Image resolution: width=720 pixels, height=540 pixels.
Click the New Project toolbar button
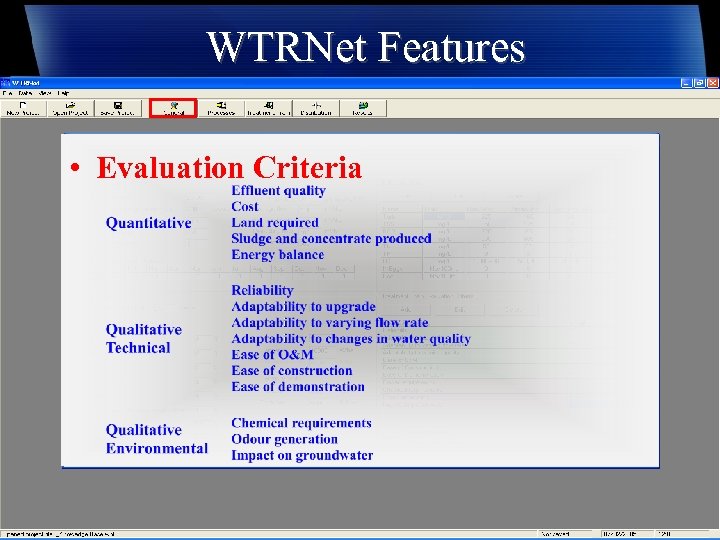23,109
